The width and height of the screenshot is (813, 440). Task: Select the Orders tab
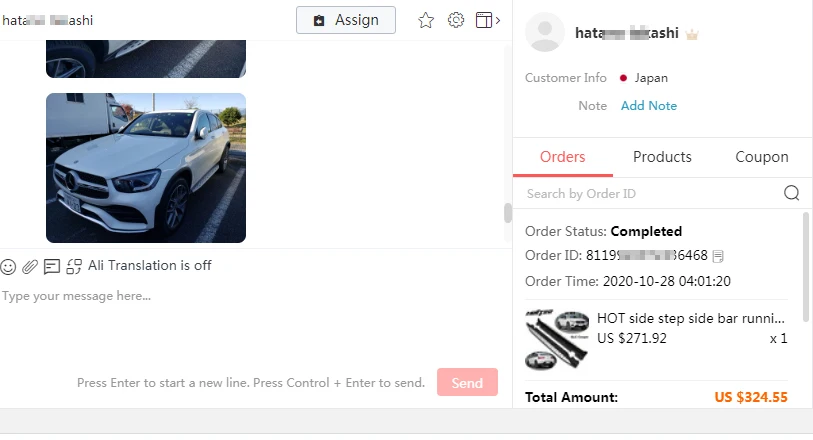coord(563,157)
